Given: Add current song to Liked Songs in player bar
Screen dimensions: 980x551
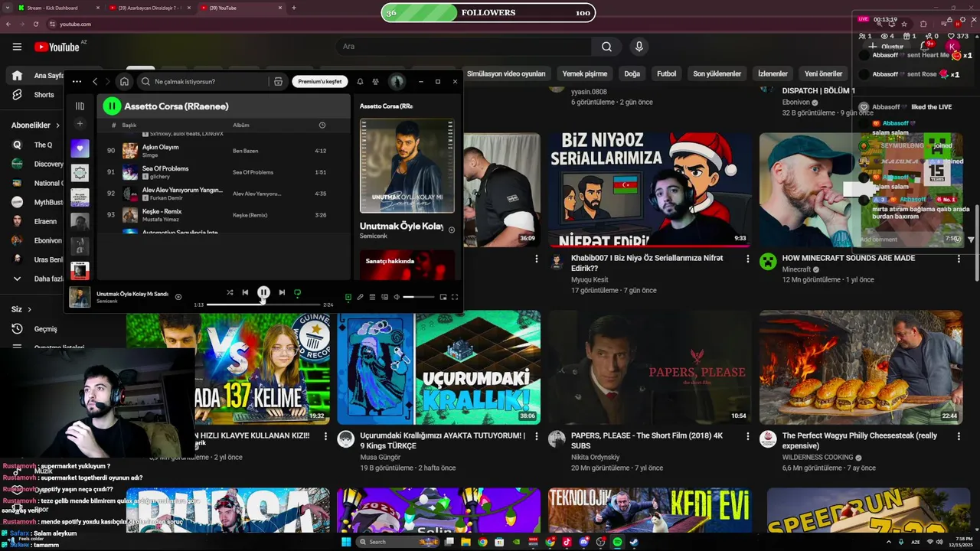Looking at the screenshot, I should (178, 297).
